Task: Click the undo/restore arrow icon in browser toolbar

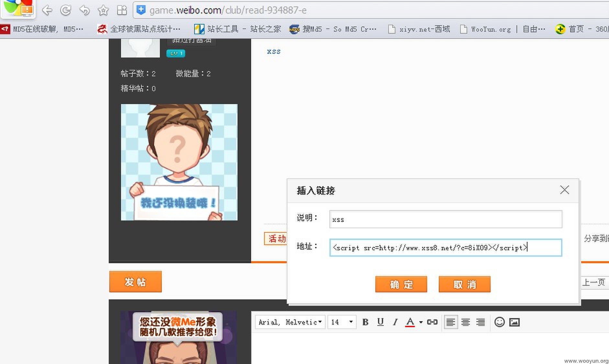Action: (x=84, y=10)
